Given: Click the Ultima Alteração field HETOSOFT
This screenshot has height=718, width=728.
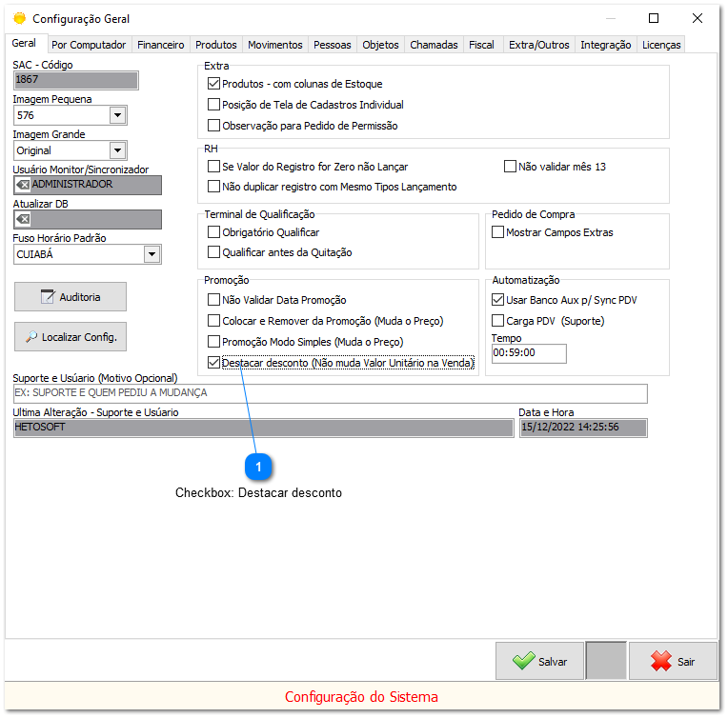Looking at the screenshot, I should pos(263,428).
